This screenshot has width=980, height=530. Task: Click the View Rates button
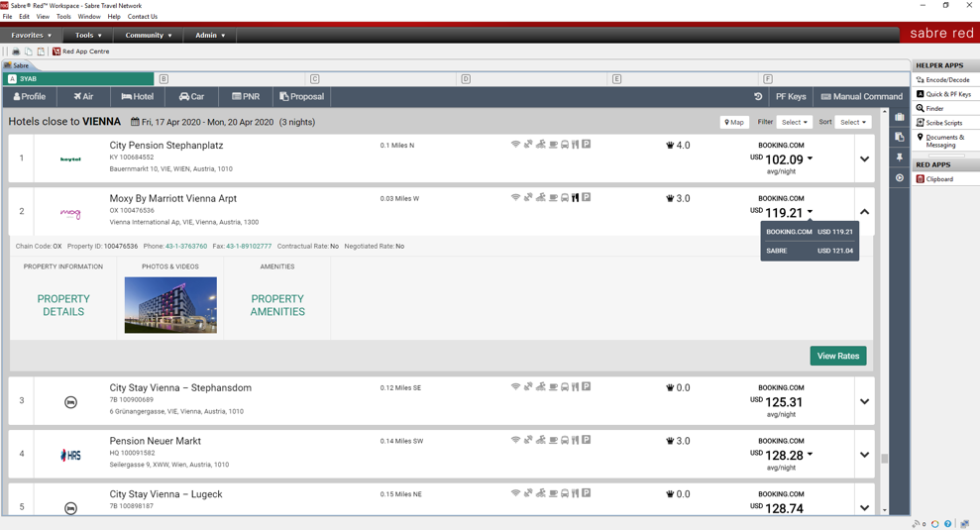coord(838,356)
